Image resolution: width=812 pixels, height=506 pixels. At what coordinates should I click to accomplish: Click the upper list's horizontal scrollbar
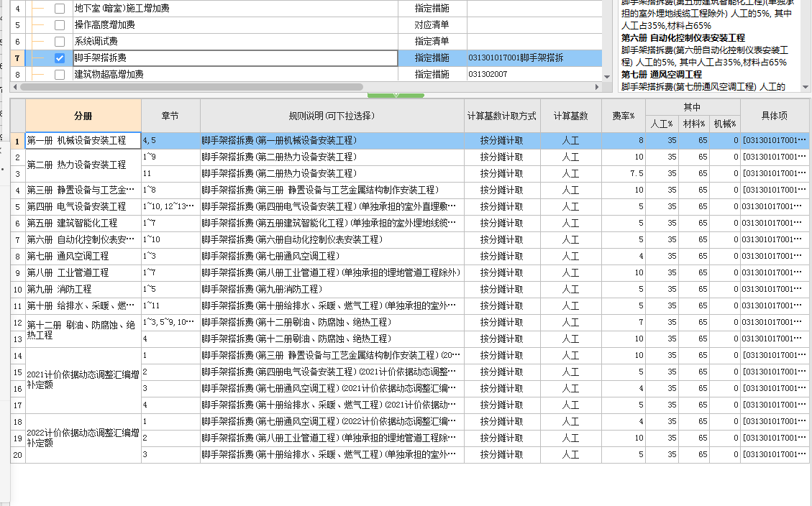click(x=191, y=87)
